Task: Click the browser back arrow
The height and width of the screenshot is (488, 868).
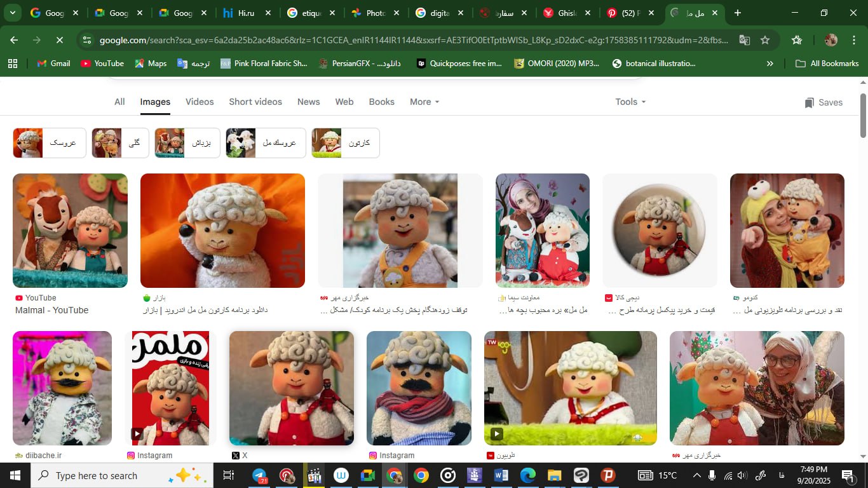Action: (14, 40)
